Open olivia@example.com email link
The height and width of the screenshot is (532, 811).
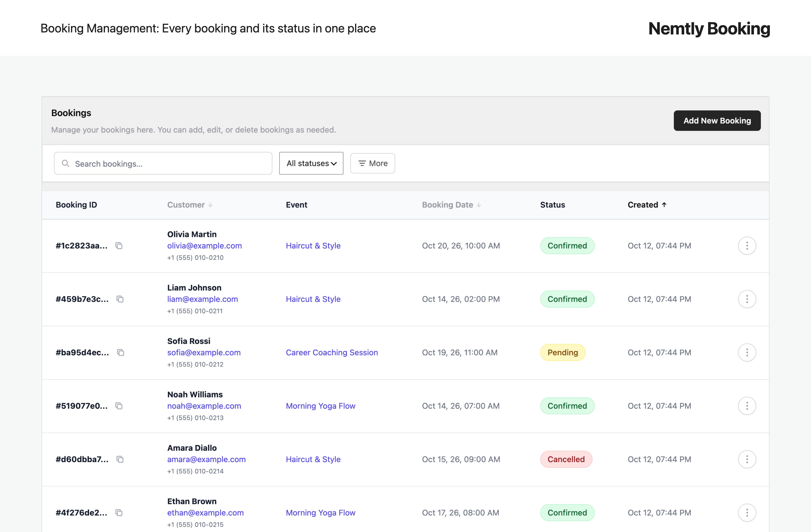(x=205, y=245)
